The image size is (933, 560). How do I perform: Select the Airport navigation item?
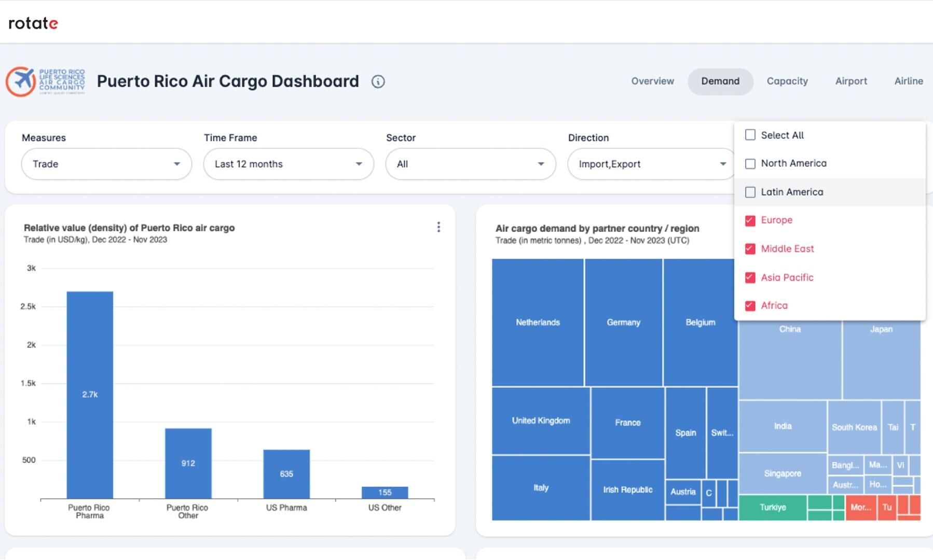pos(850,81)
